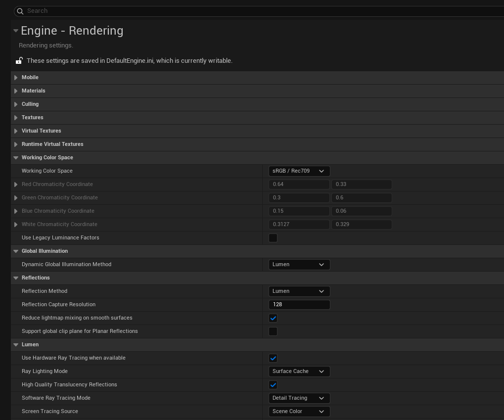Screen dimensions: 504x420
Task: Open the Ray Lighting Mode dropdown
Action: pyautogui.click(x=299, y=372)
